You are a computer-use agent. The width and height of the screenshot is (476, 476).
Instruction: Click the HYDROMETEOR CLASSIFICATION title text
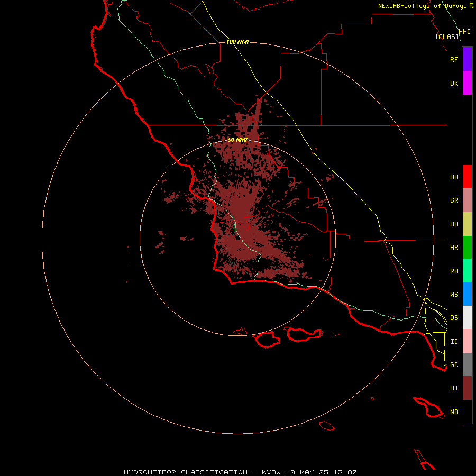click(186, 472)
